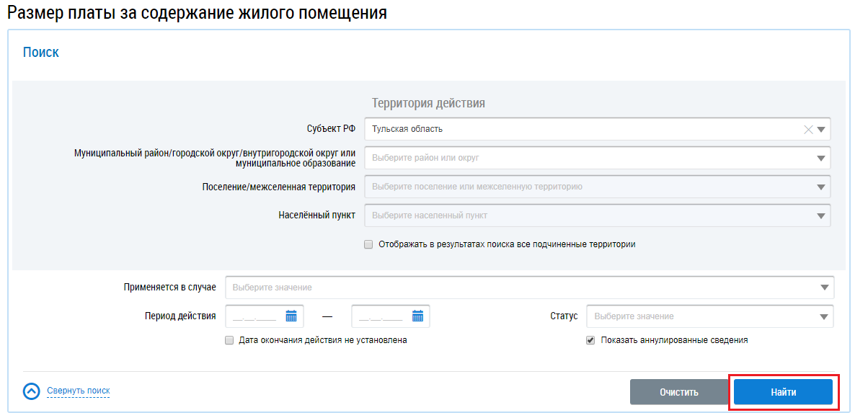This screenshot has height=418, width=868.
Task: Click the circular collapse arrow icon
Action: [x=31, y=391]
